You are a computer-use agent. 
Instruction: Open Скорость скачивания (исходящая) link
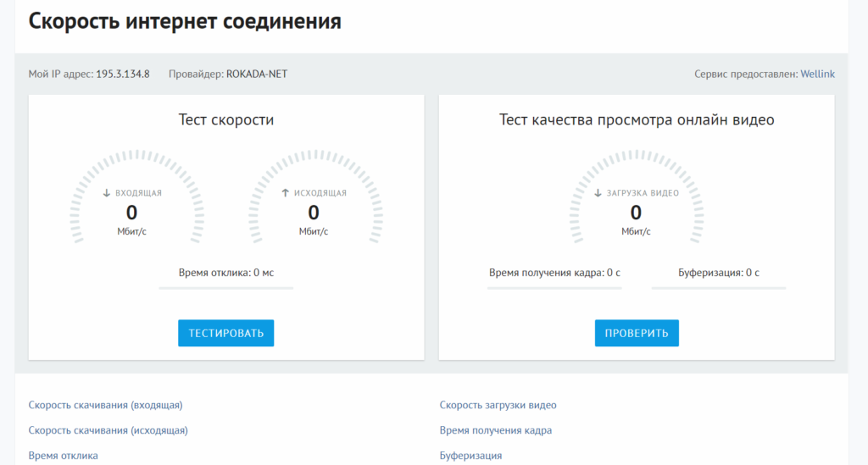[x=108, y=430]
